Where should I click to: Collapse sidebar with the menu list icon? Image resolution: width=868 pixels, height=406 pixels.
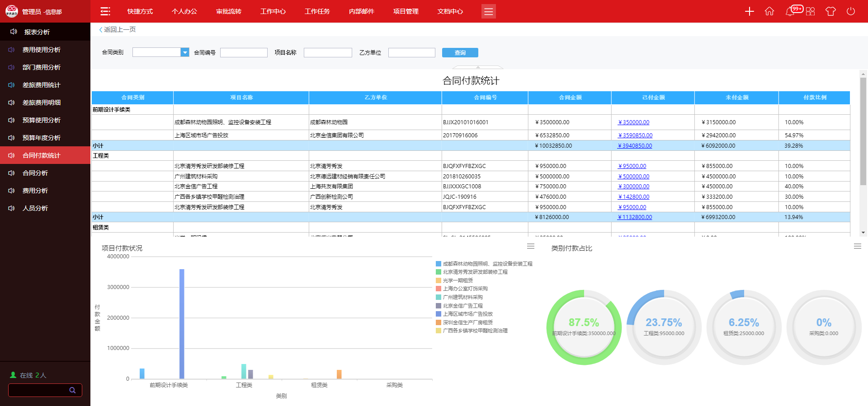[x=105, y=11]
